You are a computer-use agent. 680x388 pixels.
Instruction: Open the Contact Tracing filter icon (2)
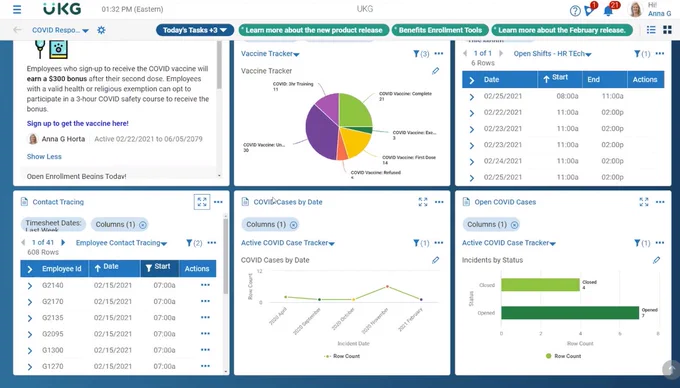tap(194, 243)
